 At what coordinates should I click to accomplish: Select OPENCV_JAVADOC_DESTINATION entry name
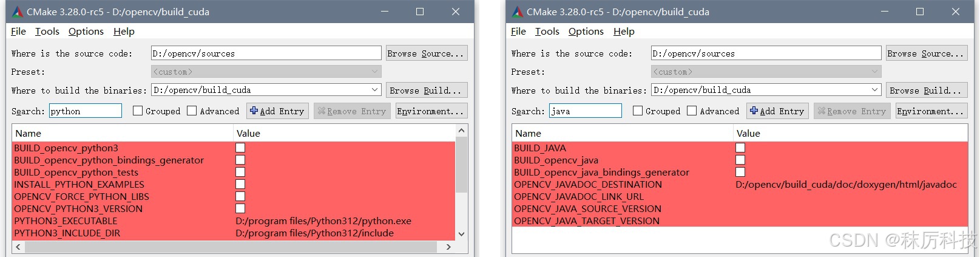coord(588,184)
